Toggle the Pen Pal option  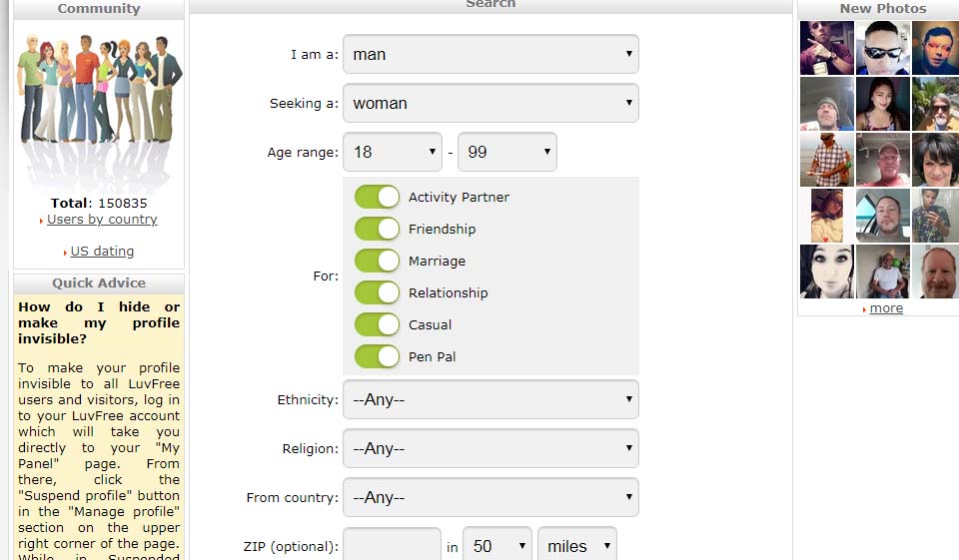coord(377,356)
